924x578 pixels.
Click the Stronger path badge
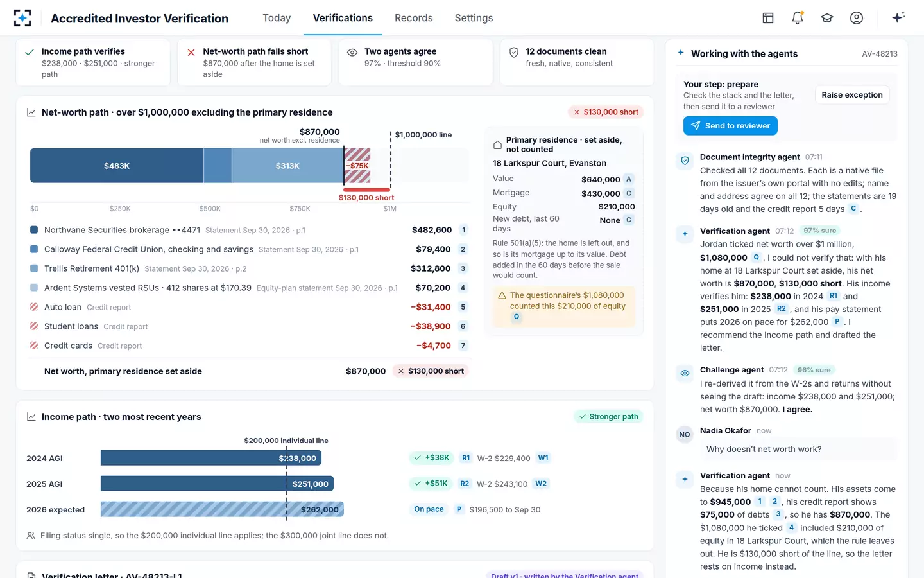pos(608,417)
